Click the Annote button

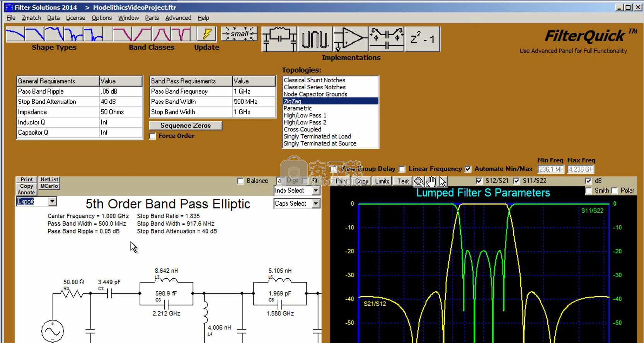tap(26, 193)
